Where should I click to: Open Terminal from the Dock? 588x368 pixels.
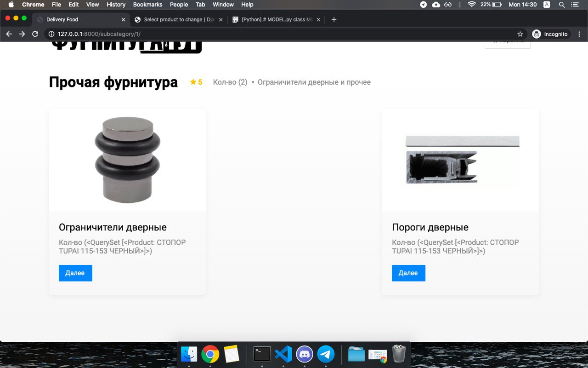point(262,354)
